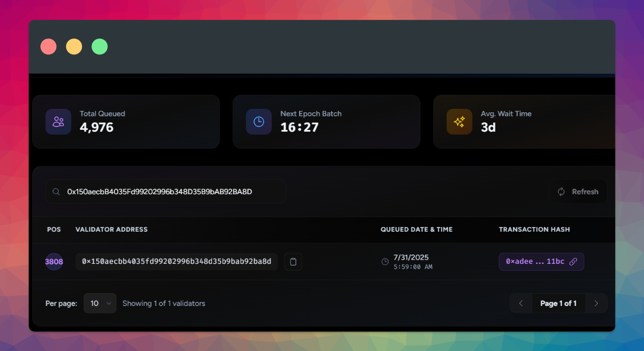Click the link icon in transaction hash
The width and height of the screenshot is (644, 351).
click(573, 261)
